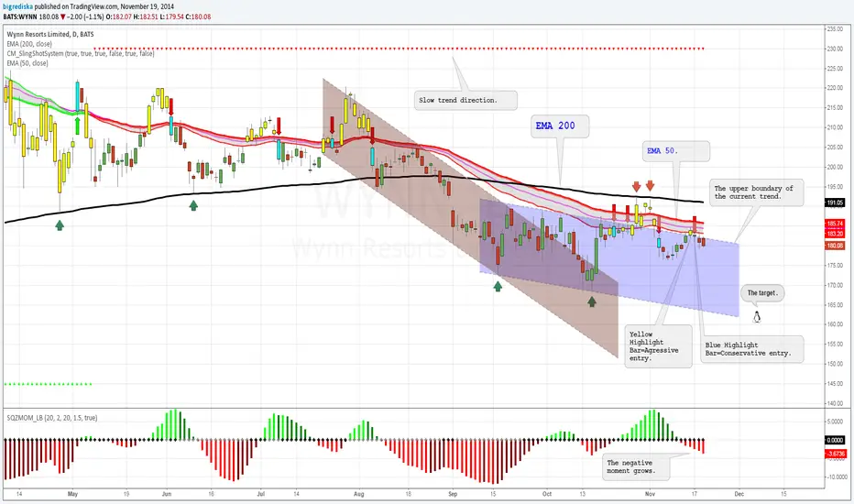854x504 pixels.
Task: Click the penguin icon under The target
Action: (757, 316)
